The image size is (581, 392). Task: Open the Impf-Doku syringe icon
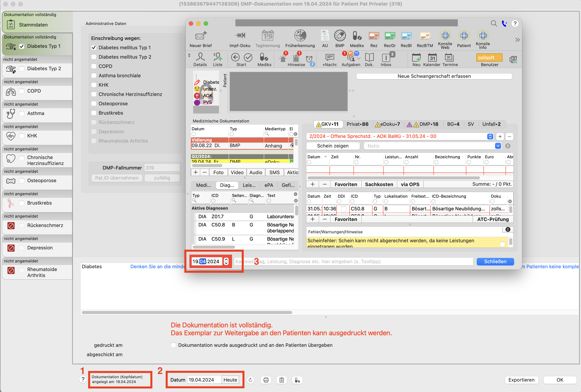[x=240, y=36]
